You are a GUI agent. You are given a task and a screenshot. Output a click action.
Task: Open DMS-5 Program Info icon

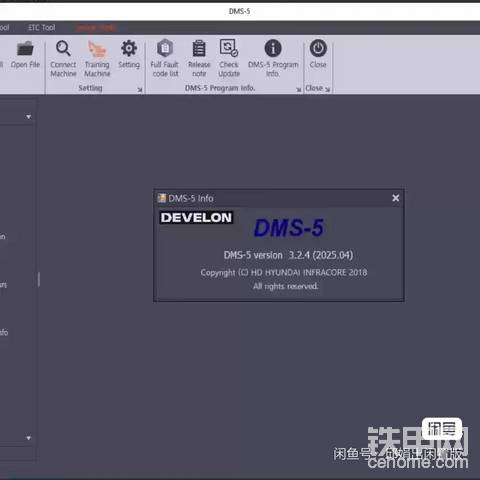pyautogui.click(x=273, y=48)
